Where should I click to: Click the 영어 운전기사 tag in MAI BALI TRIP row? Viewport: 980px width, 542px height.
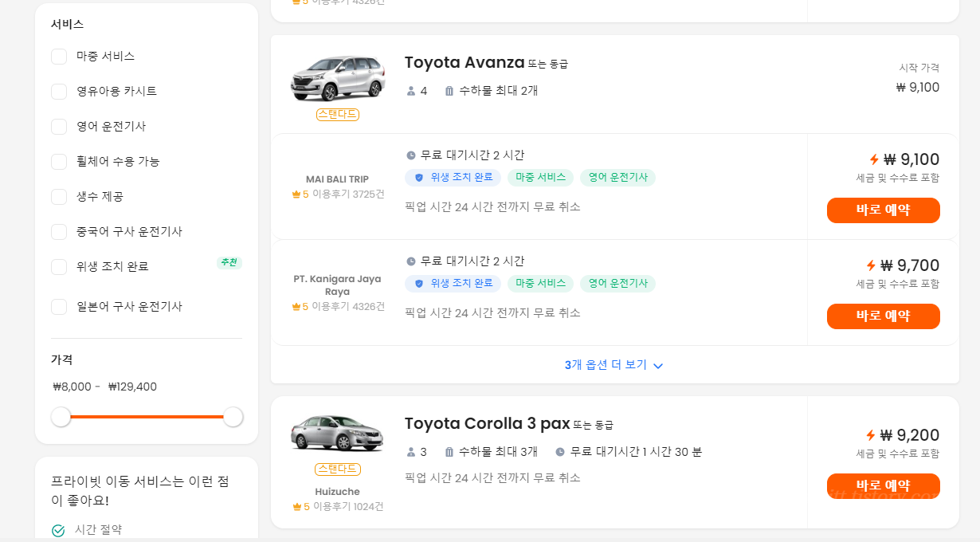point(617,178)
